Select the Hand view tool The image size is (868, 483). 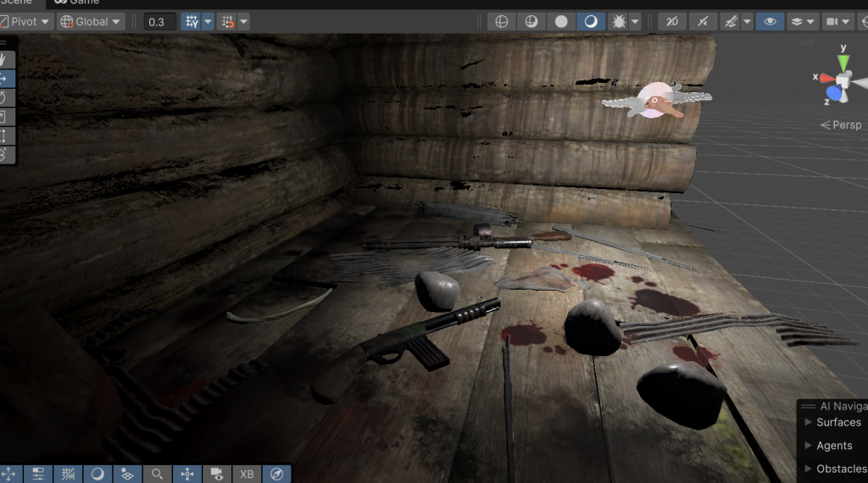coord(4,59)
